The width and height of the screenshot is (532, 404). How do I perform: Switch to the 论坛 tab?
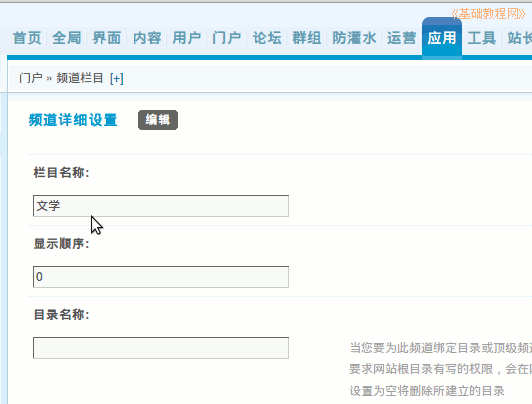(x=267, y=38)
